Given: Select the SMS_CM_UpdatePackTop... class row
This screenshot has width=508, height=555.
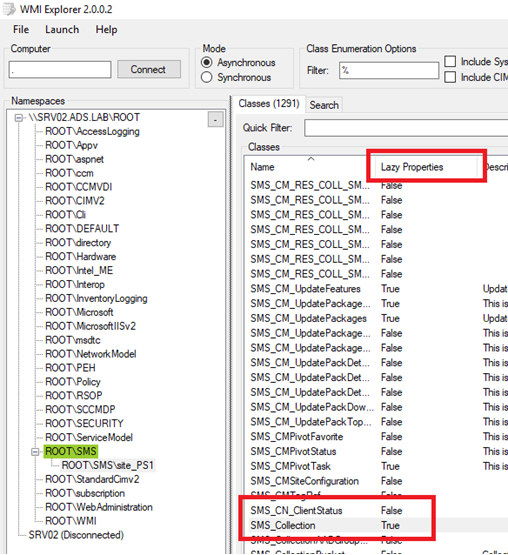Looking at the screenshot, I should tap(377, 422).
